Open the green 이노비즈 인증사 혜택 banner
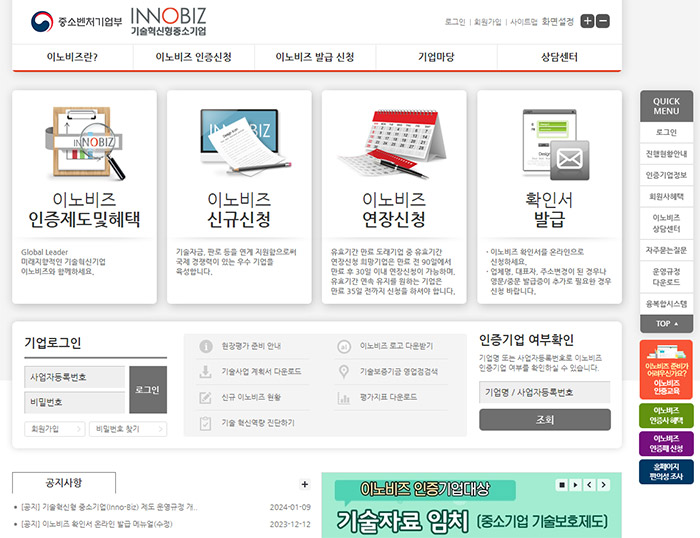Image resolution: width=700 pixels, height=538 pixels. pos(666,415)
